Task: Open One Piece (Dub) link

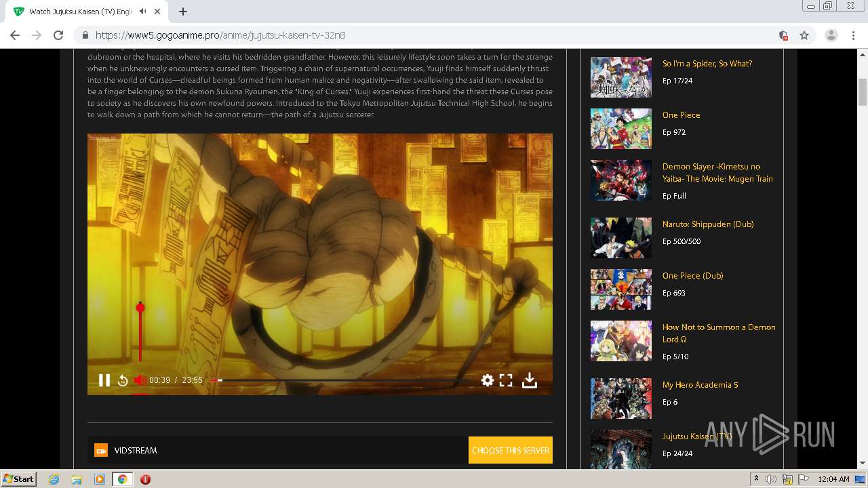Action: click(x=692, y=276)
